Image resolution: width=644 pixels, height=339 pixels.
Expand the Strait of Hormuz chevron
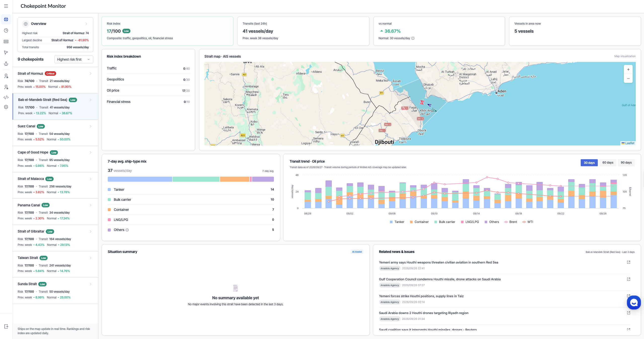(91, 73)
